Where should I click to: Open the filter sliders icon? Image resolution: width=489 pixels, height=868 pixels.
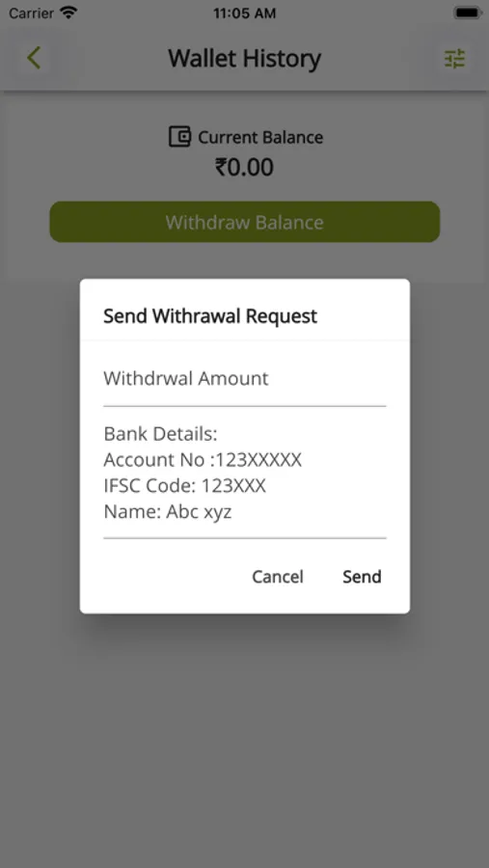click(x=454, y=59)
